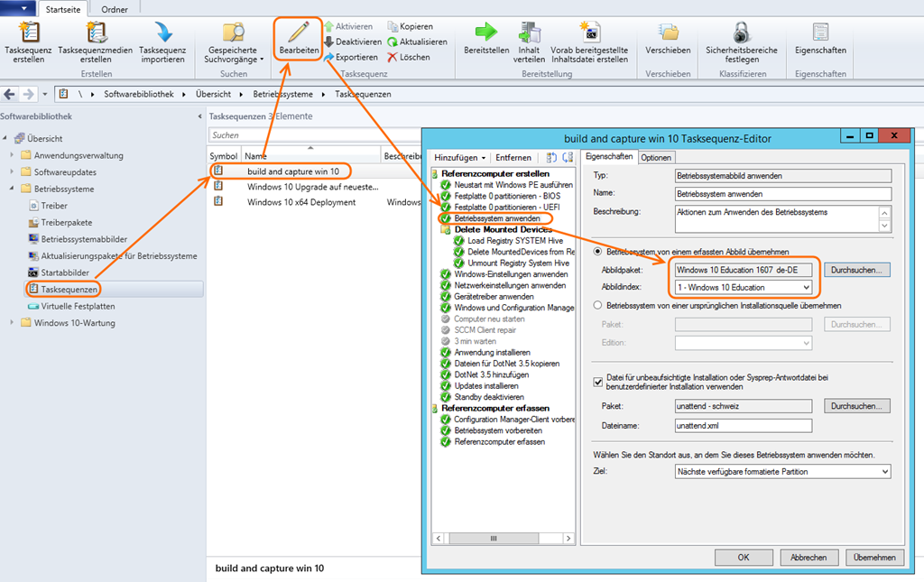Toggle the unattended answer file checkbox
This screenshot has height=582, width=924.
pyautogui.click(x=597, y=383)
